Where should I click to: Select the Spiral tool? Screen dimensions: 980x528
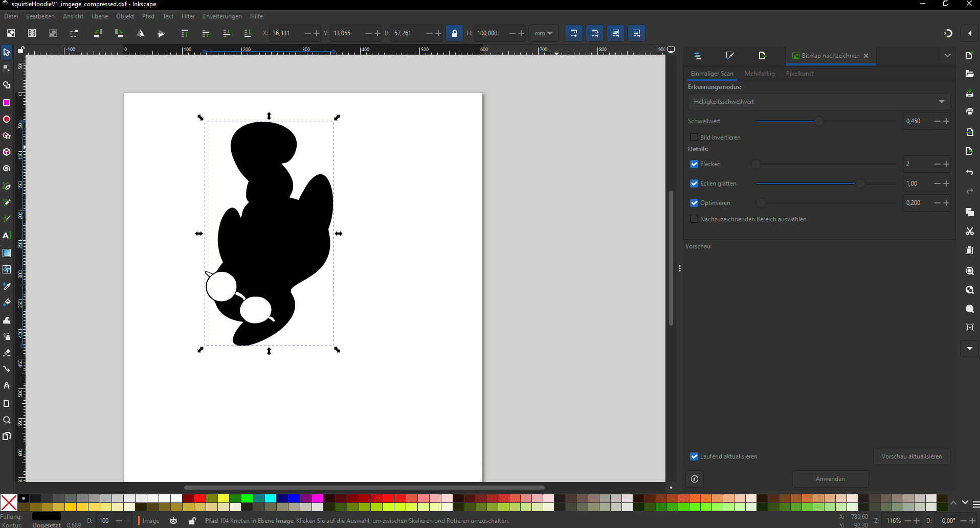click(x=7, y=169)
